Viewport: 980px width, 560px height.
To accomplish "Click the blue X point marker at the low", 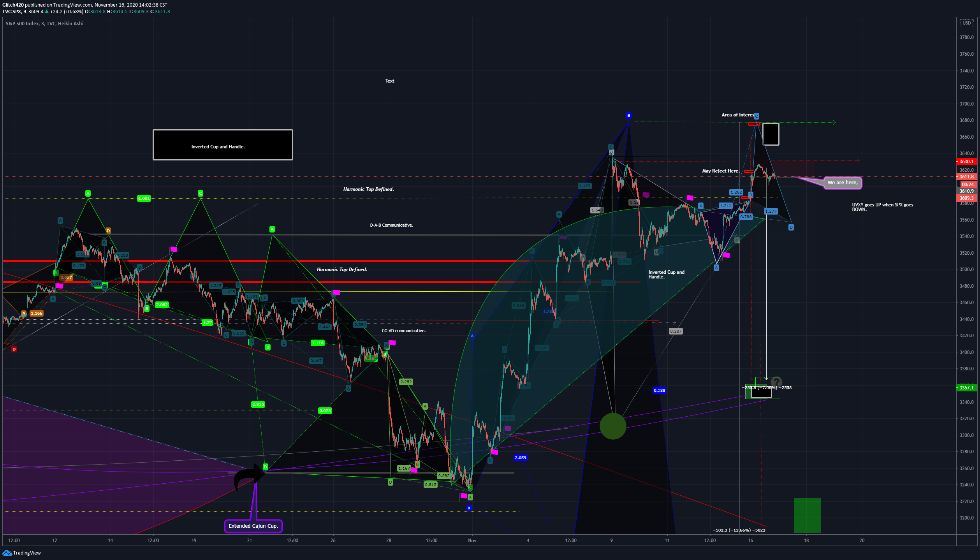I will pyautogui.click(x=469, y=508).
